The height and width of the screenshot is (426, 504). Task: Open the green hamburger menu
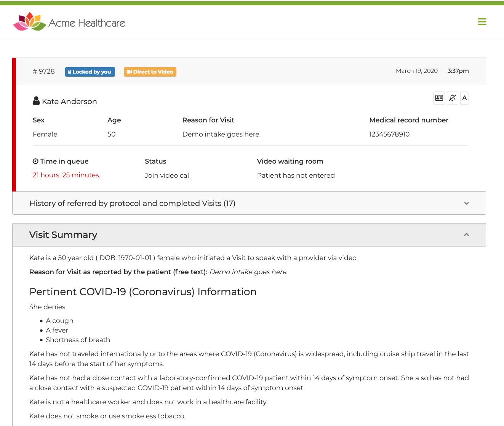coord(482,22)
